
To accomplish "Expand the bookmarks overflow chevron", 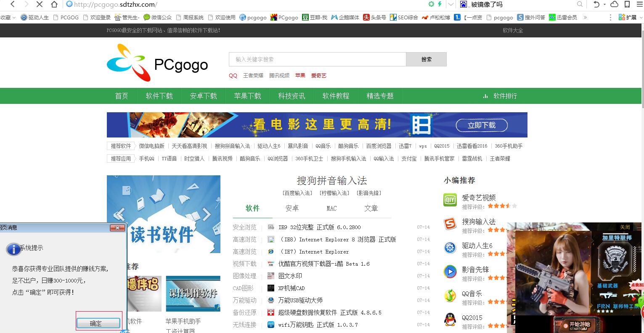I will (585, 17).
